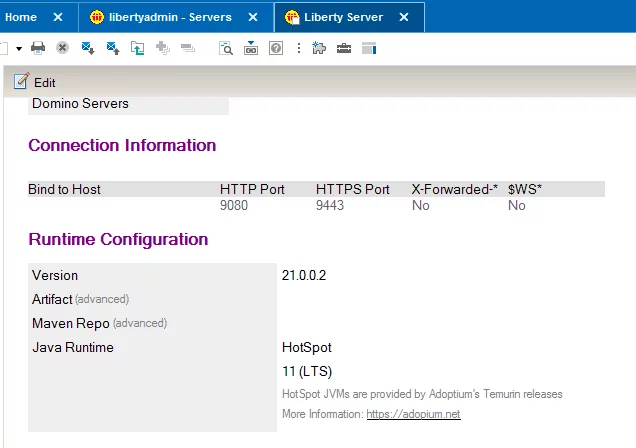Click the briefcase toolbar icon
The image size is (636, 448).
click(x=344, y=47)
